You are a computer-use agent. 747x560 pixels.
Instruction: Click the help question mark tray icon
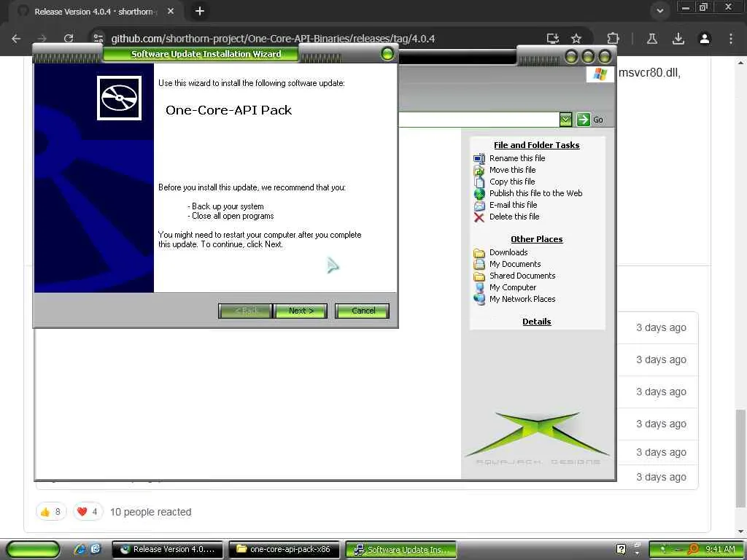(x=621, y=549)
